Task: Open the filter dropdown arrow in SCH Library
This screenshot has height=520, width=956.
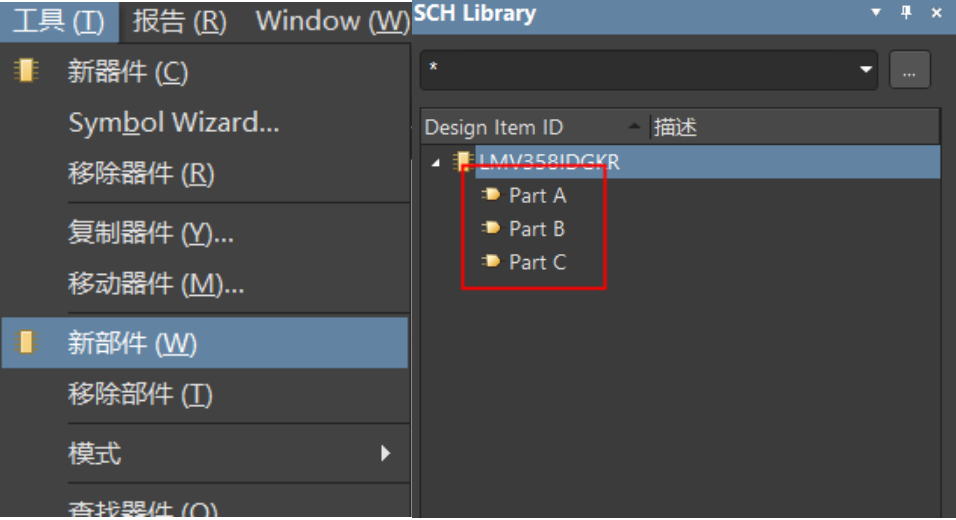Action: 865,70
